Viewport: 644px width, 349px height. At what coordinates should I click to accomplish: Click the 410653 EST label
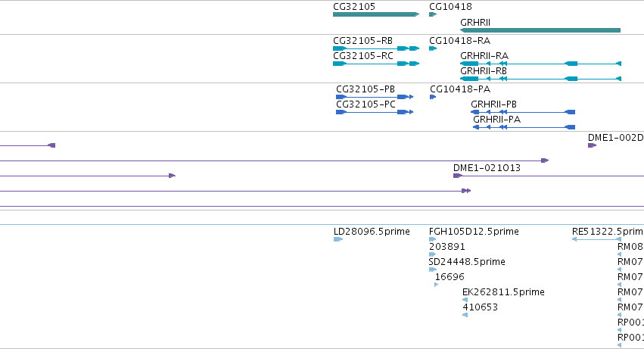(480, 307)
